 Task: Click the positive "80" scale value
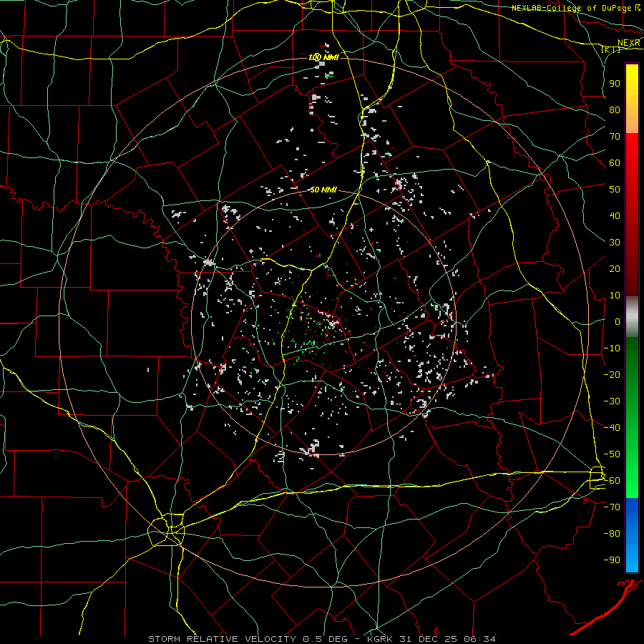tap(615, 109)
